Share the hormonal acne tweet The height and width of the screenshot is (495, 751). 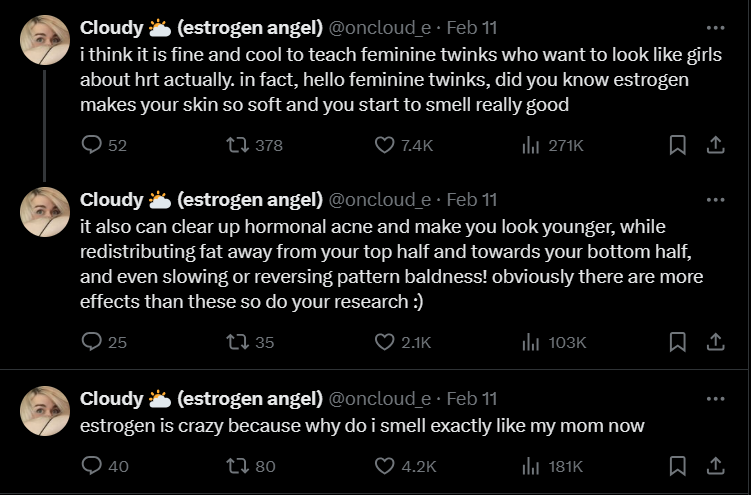[x=716, y=342]
